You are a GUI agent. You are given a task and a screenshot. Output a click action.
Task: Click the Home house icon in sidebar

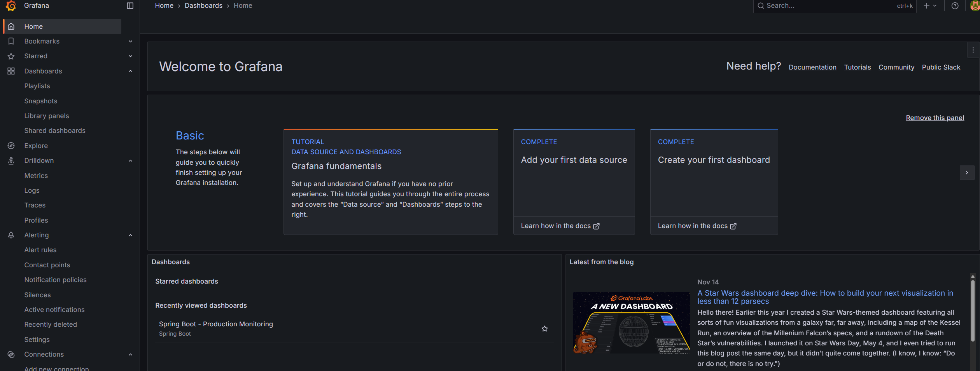click(x=11, y=26)
